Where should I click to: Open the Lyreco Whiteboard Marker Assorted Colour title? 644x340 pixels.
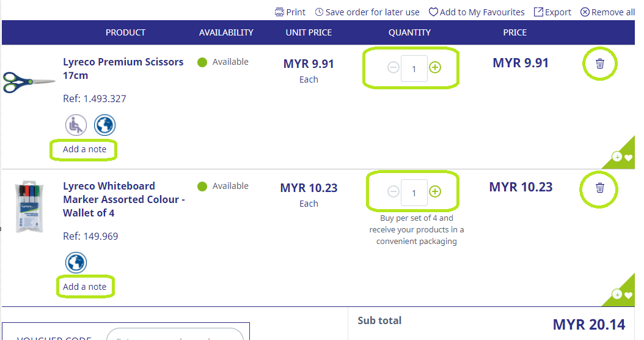(x=123, y=199)
